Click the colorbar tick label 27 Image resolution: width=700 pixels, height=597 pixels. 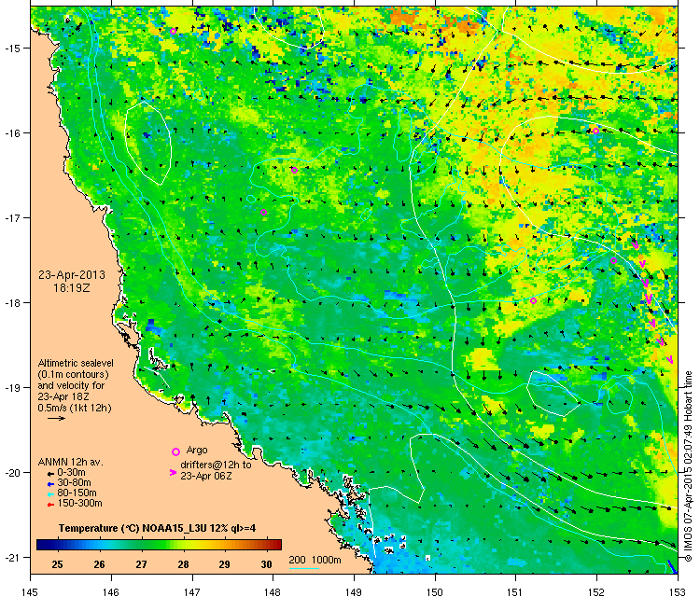click(141, 565)
